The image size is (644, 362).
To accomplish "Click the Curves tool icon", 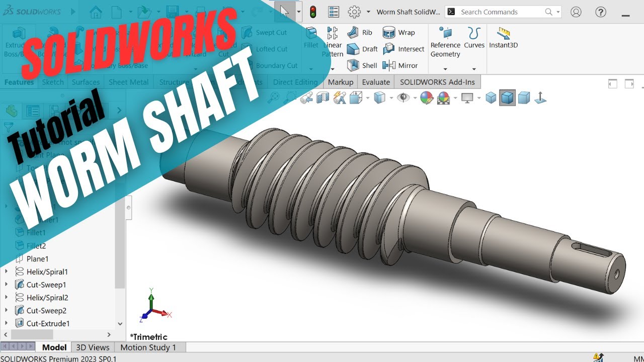I will (474, 33).
